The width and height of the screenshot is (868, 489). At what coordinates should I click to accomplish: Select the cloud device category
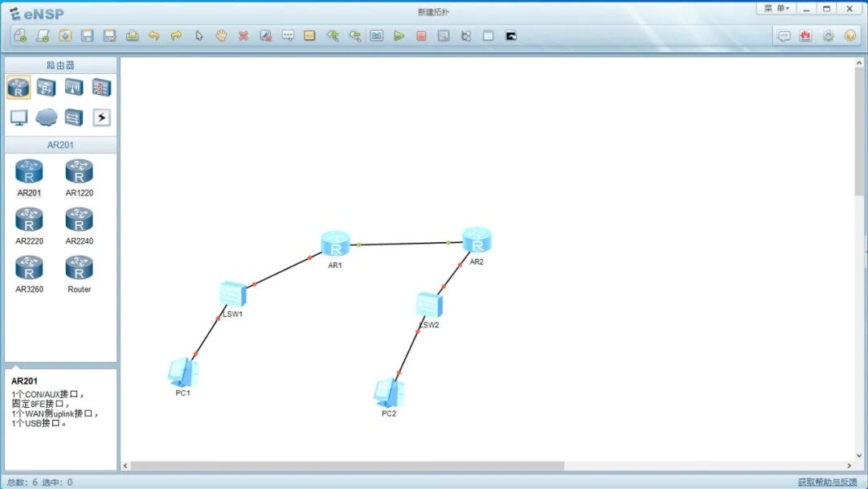point(46,117)
